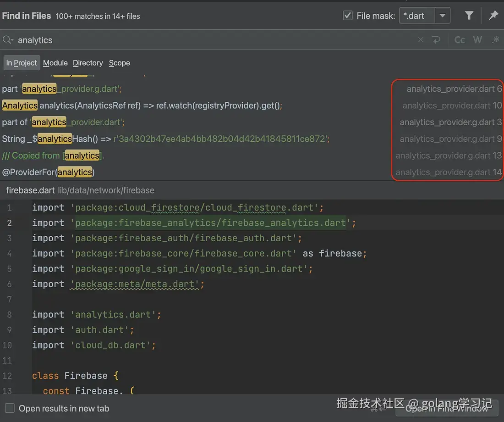Click the import 'auth.dart' line
This screenshot has width=504, height=422.
[x=83, y=330]
